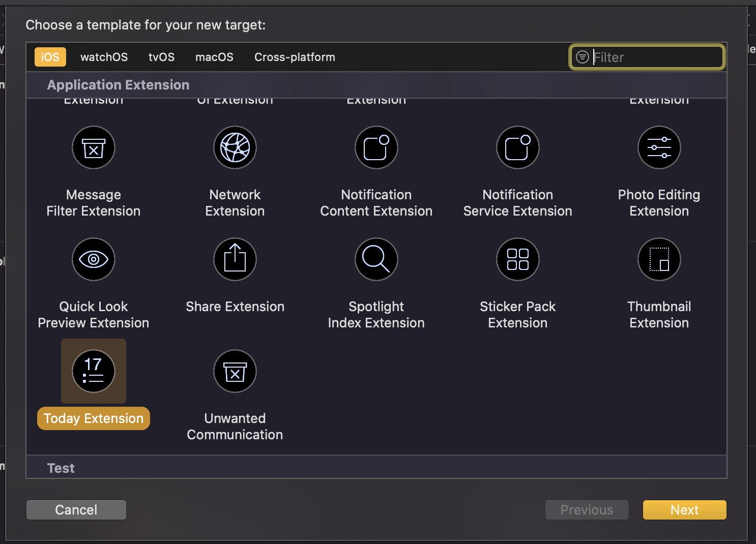Viewport: 756px width, 544px height.
Task: Select the Message Filter Extension template
Action: [x=93, y=147]
